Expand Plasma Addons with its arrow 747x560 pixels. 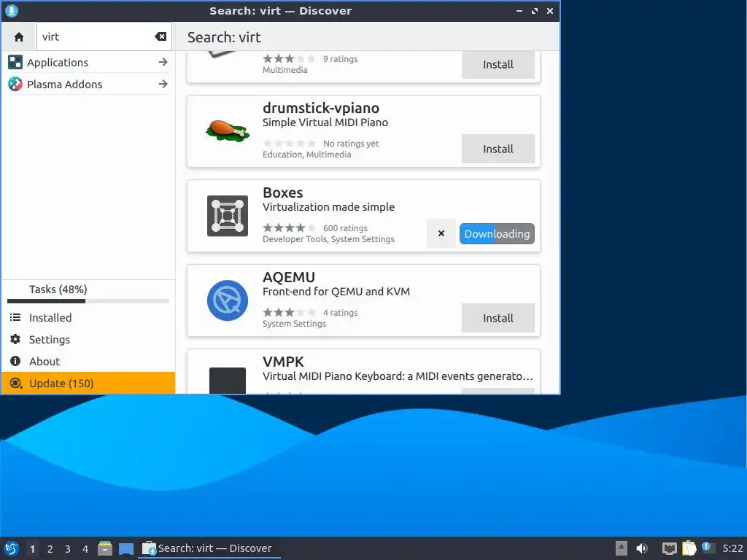click(163, 85)
